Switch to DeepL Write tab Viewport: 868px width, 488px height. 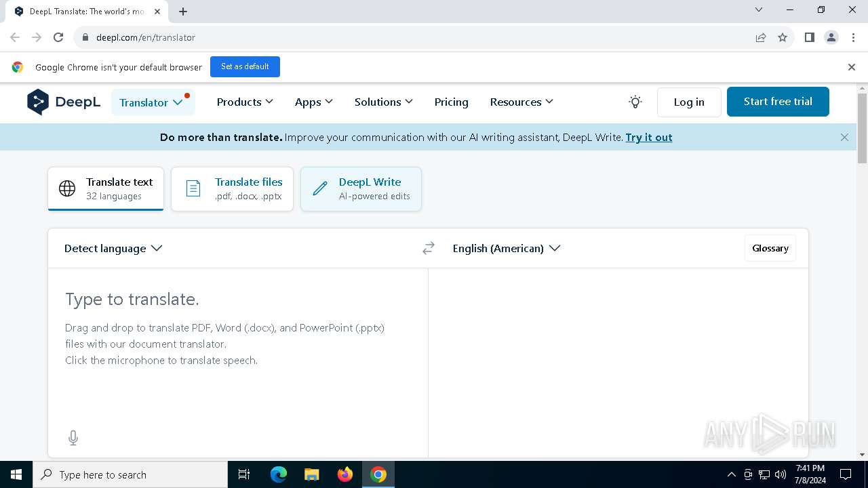[x=361, y=189]
